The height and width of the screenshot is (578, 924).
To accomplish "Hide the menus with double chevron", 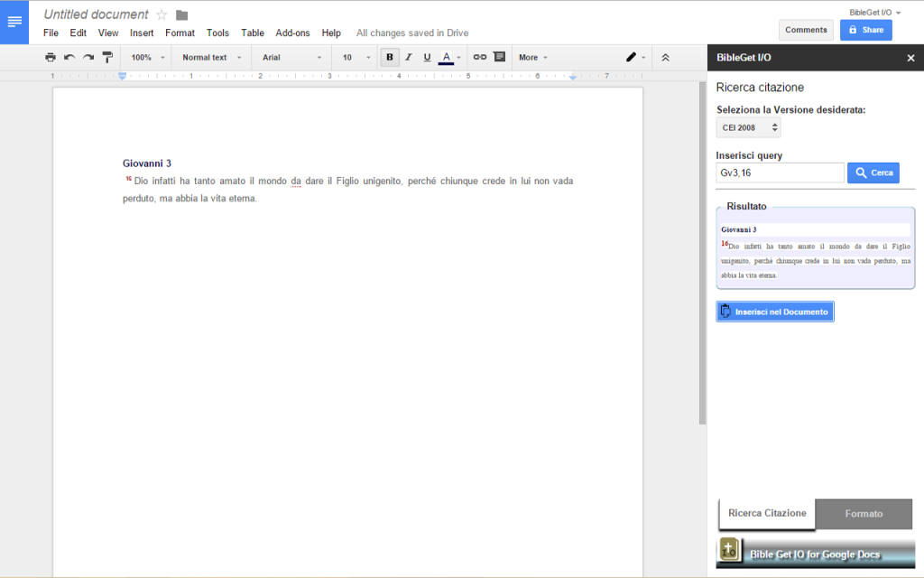I will (x=665, y=57).
